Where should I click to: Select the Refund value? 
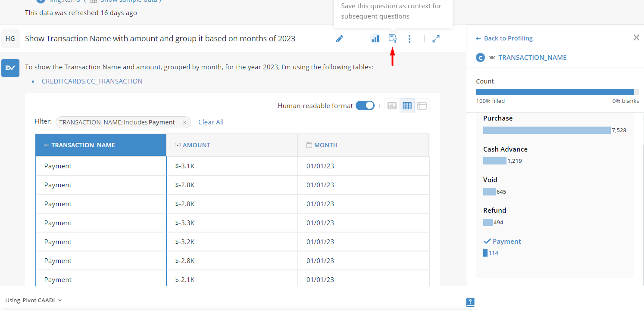pos(494,211)
